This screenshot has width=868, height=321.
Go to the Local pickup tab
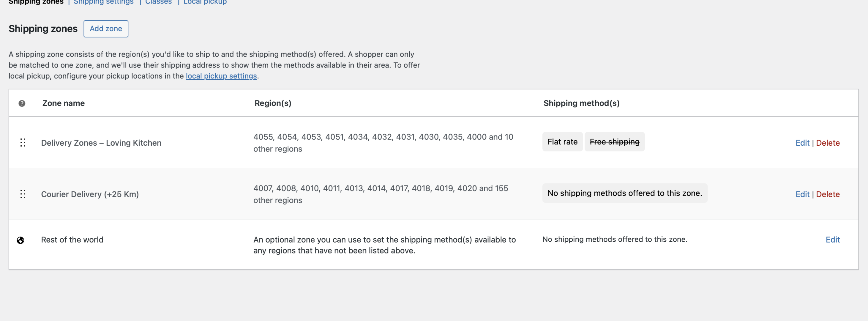tap(205, 2)
